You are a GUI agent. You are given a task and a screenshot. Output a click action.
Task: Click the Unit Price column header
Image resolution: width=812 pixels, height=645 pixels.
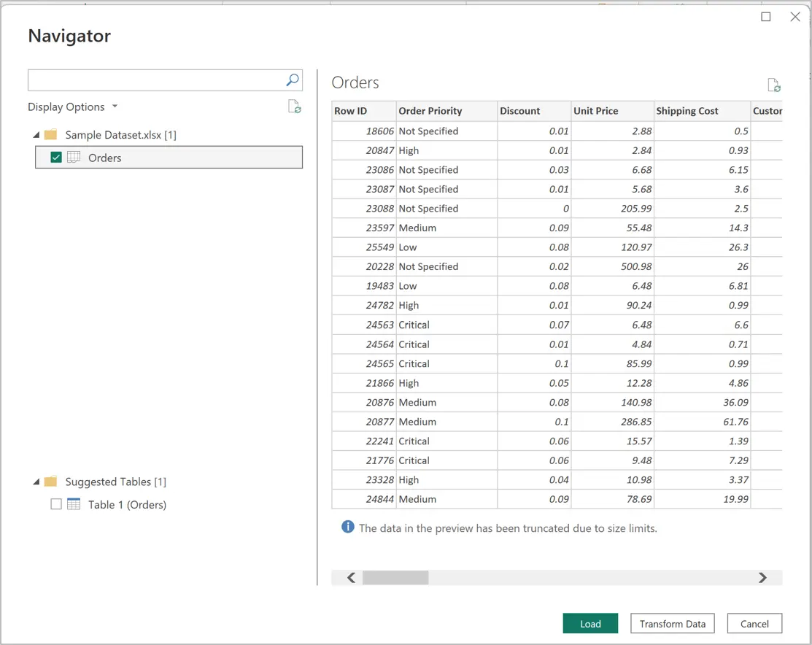tap(613, 111)
